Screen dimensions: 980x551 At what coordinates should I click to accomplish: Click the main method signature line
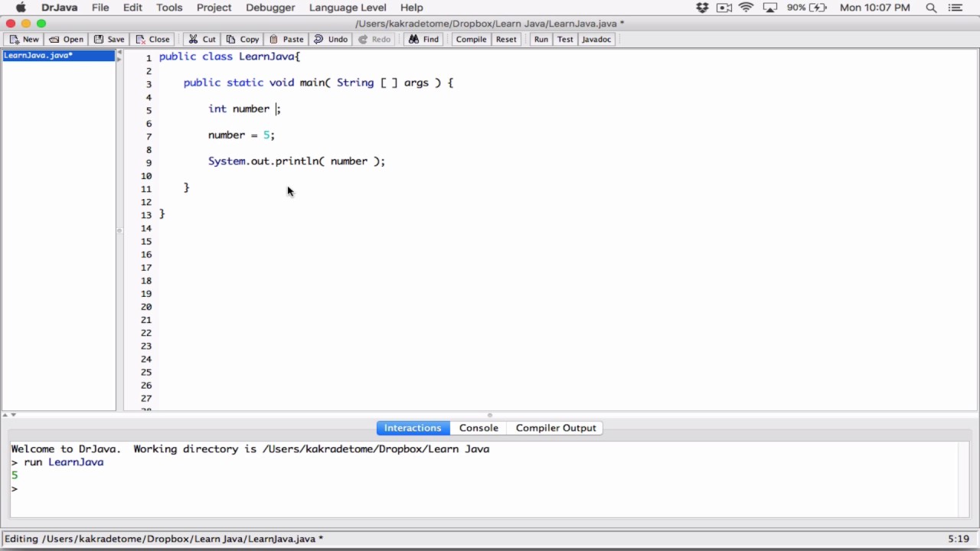[318, 83]
